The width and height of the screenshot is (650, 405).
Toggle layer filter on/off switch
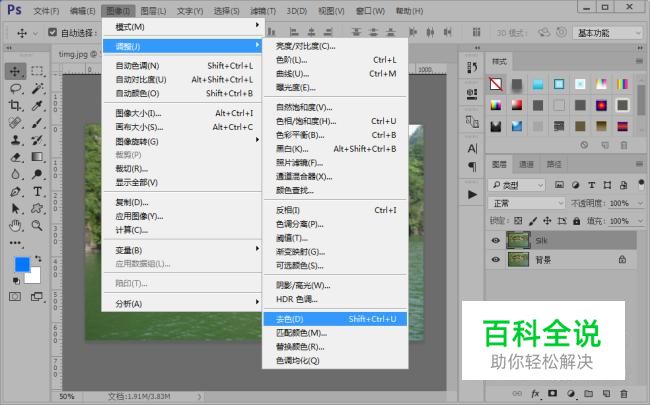tap(641, 183)
